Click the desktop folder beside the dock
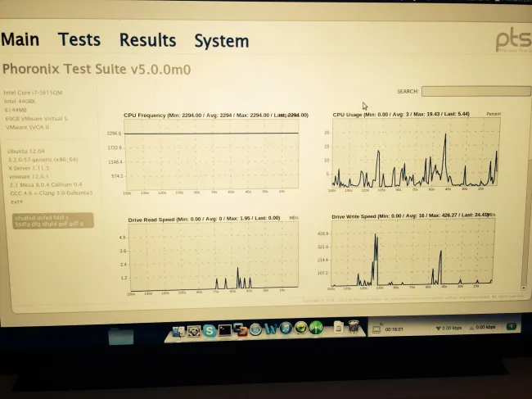Screen dimensions: 532x399 click(121, 337)
